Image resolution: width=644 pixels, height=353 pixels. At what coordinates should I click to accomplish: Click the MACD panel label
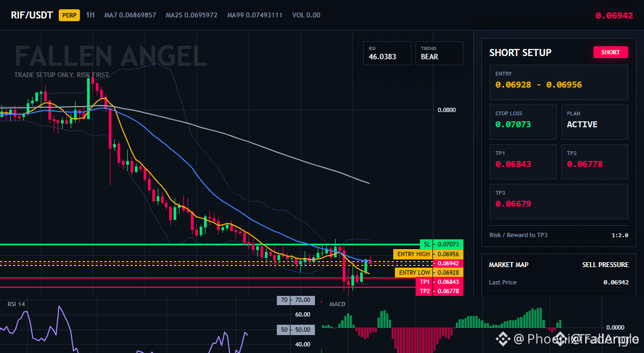coord(337,304)
